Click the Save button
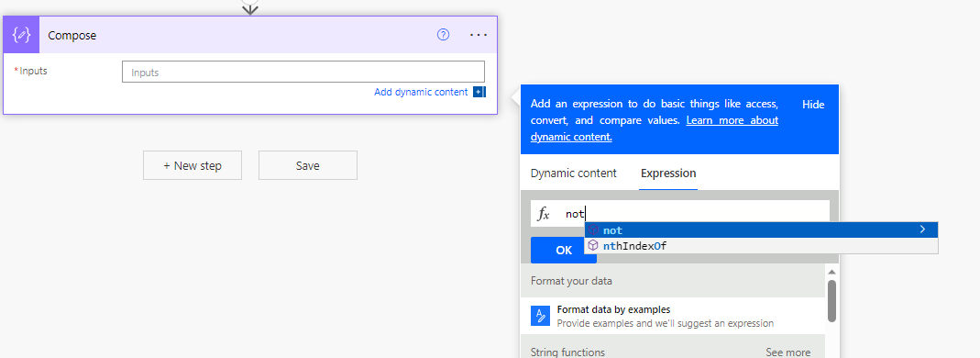Screen dimensions: 980x358 tap(307, 165)
